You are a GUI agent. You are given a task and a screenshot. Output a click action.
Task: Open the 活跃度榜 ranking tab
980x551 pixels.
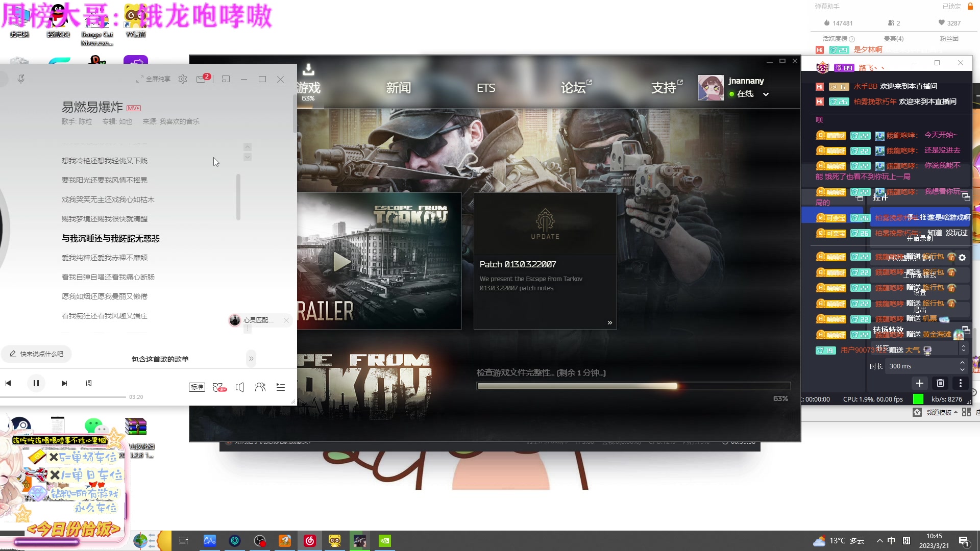[838, 39]
